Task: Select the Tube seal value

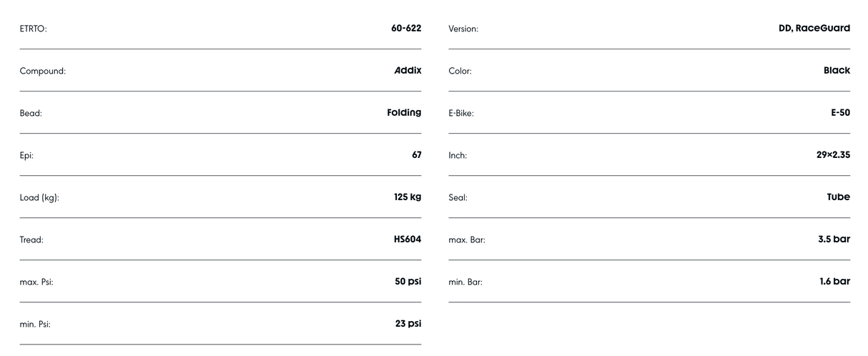Action: click(839, 197)
